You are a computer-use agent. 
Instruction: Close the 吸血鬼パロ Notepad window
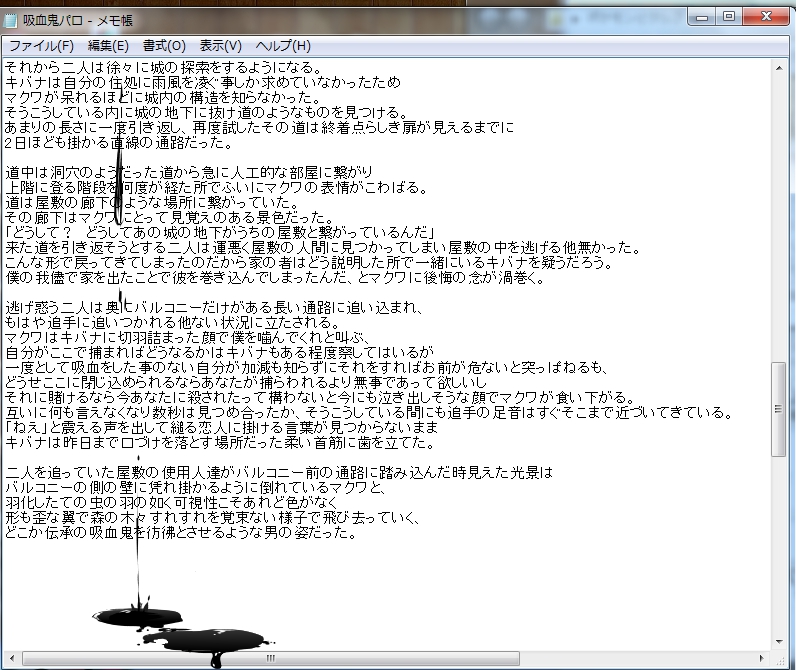point(766,17)
